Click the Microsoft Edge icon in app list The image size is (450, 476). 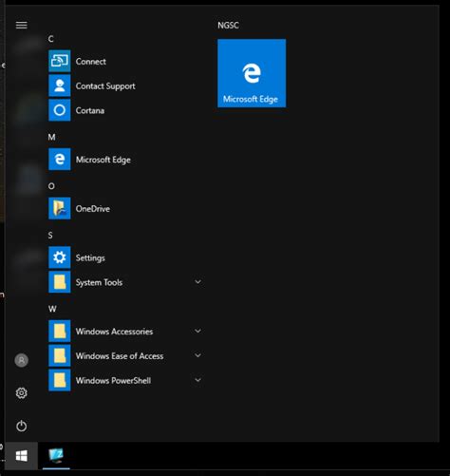(60, 160)
